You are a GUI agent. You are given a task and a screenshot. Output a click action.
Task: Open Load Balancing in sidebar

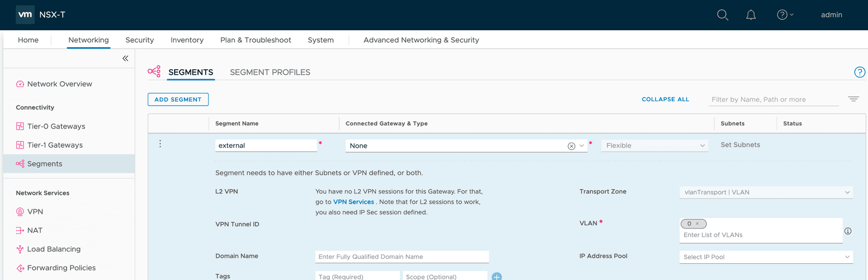(x=54, y=249)
